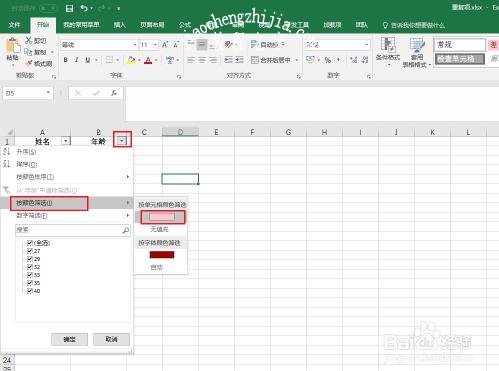Click the Decrease Decimal icon
The image size is (499, 371).
pos(365,60)
